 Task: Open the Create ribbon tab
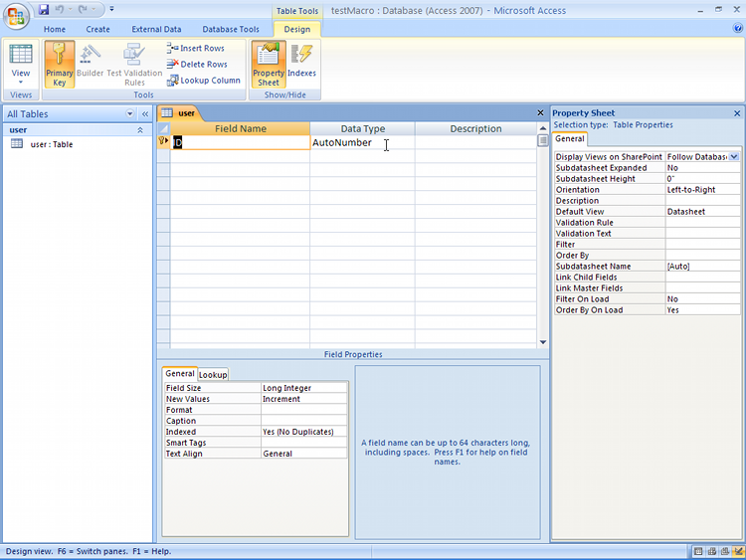pyautogui.click(x=97, y=29)
